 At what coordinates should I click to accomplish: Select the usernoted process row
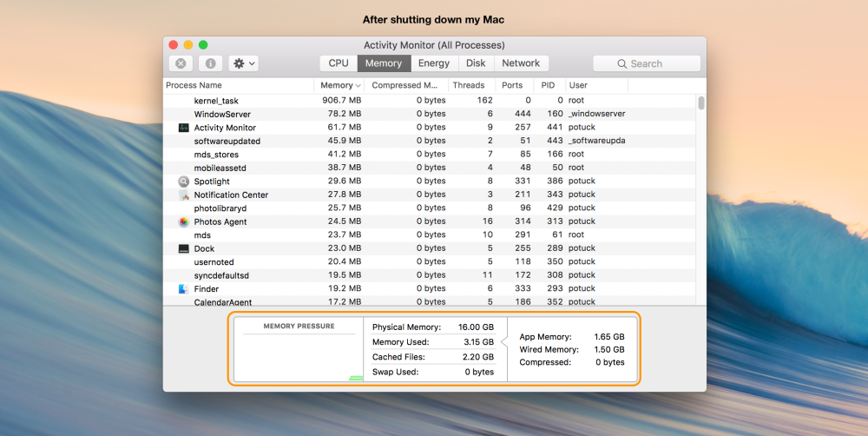(430, 261)
